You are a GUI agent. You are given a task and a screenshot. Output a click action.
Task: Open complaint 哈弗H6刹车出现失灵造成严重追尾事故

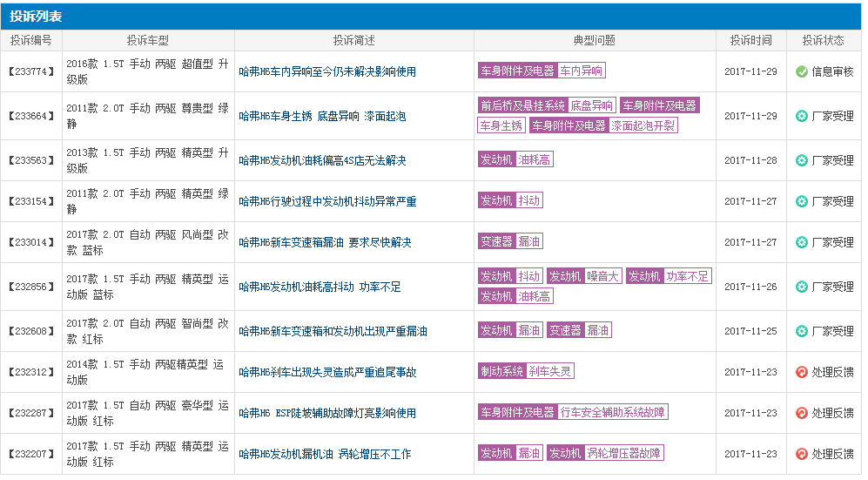327,372
